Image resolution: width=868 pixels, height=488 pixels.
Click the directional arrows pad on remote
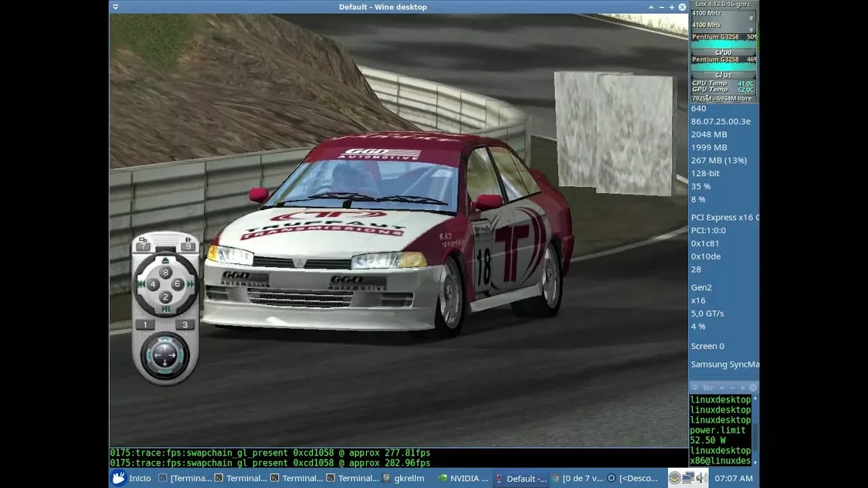pyautogui.click(x=165, y=354)
